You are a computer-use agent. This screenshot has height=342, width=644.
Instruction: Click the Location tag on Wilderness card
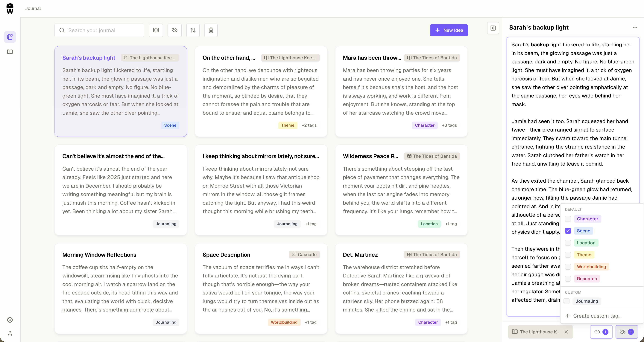coord(429,224)
